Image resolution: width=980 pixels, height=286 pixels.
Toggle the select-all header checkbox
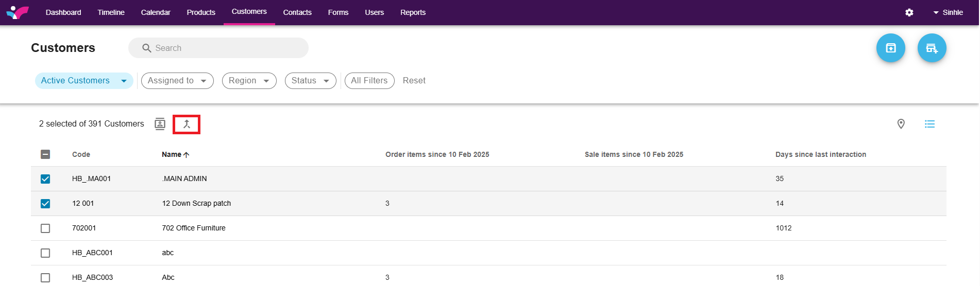click(x=45, y=154)
